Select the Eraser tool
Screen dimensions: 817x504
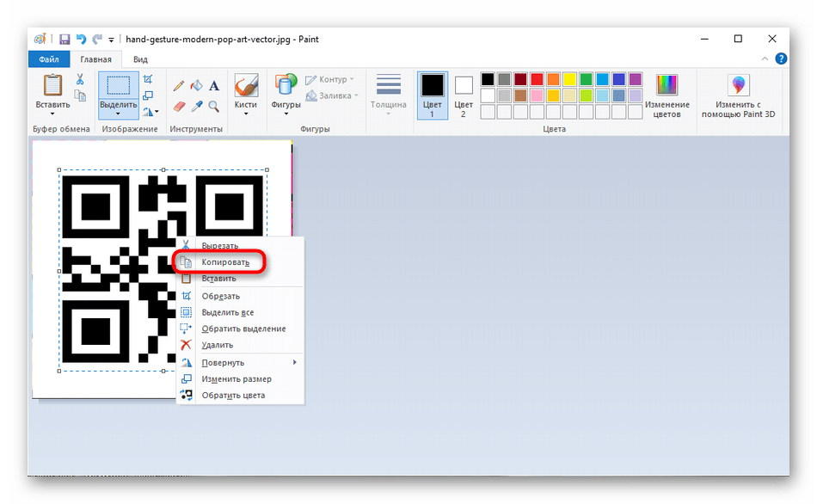click(x=179, y=107)
